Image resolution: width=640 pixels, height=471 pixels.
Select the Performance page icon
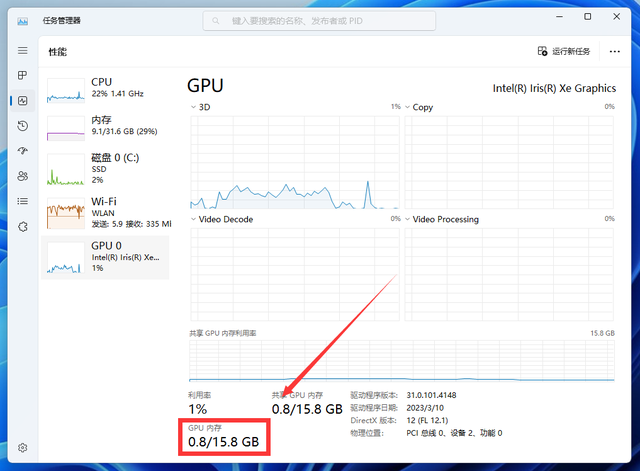pos(22,101)
